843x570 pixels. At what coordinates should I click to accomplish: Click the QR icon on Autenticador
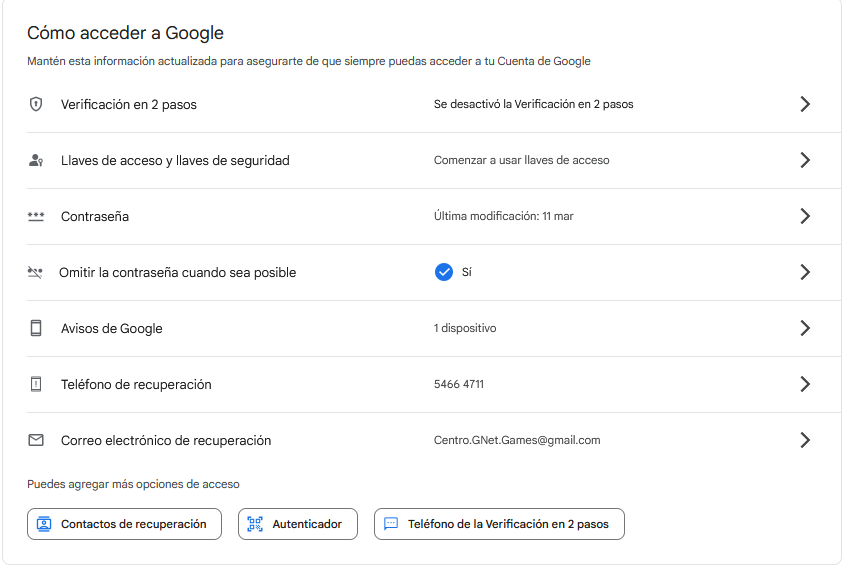(x=255, y=524)
